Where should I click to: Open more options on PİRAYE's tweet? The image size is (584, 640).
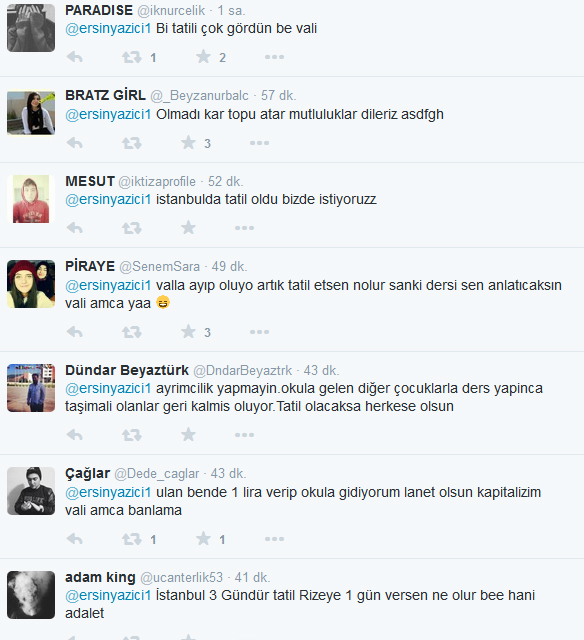(x=260, y=332)
